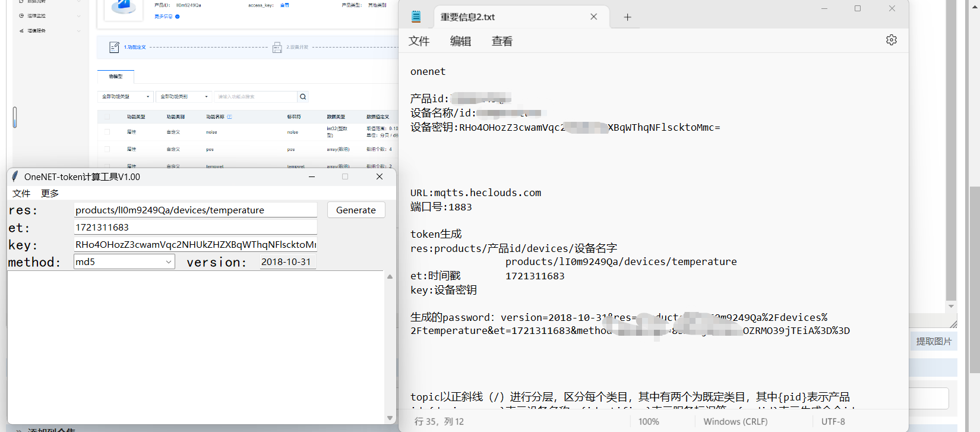Screen dimensions: 980x432
Task: Click the help icon next to 功能名称 header
Action: pyautogui.click(x=229, y=117)
